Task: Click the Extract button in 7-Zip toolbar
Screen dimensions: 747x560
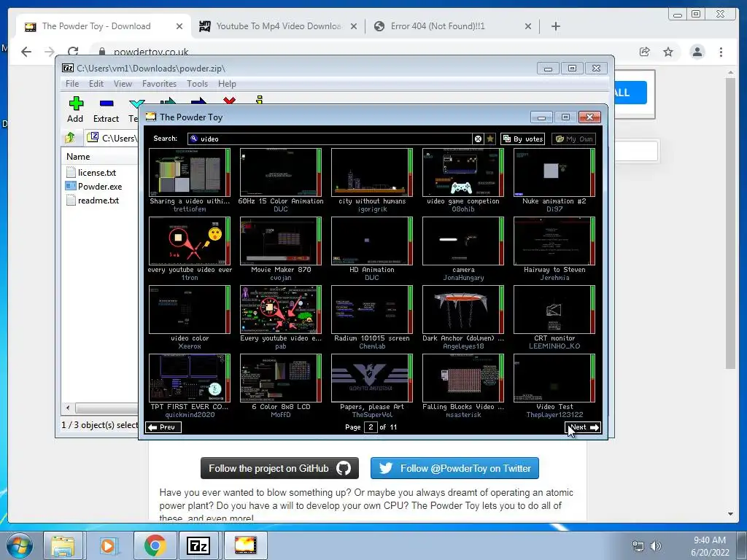Action: [x=106, y=109]
